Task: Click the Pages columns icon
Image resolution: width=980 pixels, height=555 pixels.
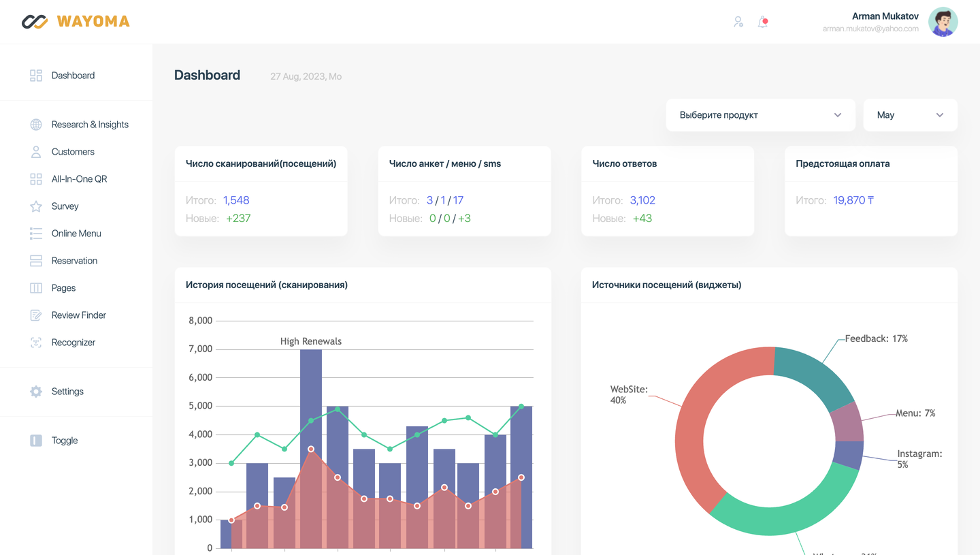Action: pos(36,288)
